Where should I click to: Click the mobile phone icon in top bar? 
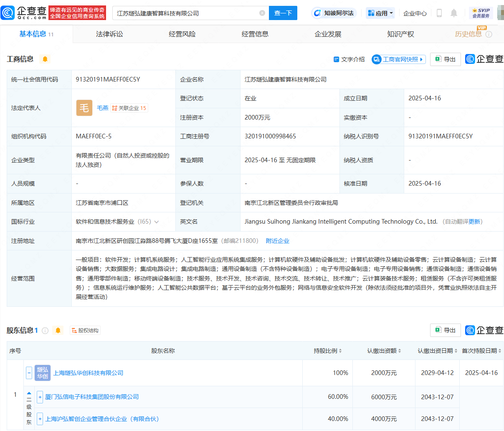[439, 13]
